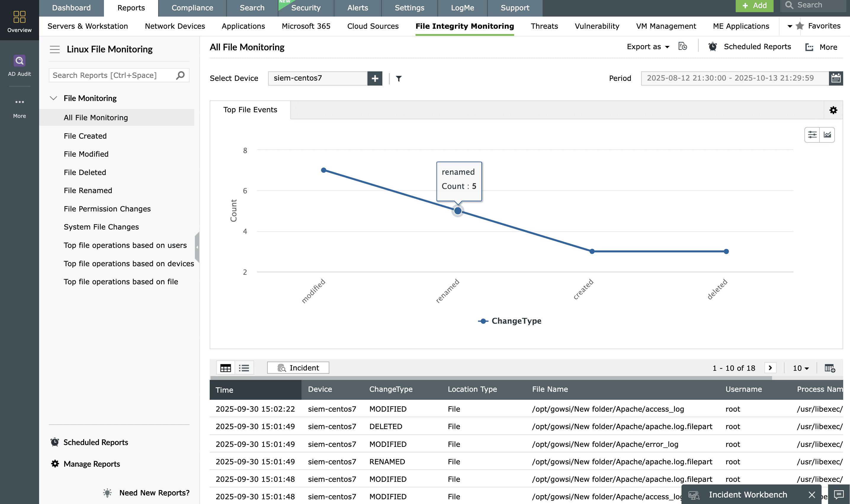
Task: Open the Compliance tab
Action: (192, 8)
